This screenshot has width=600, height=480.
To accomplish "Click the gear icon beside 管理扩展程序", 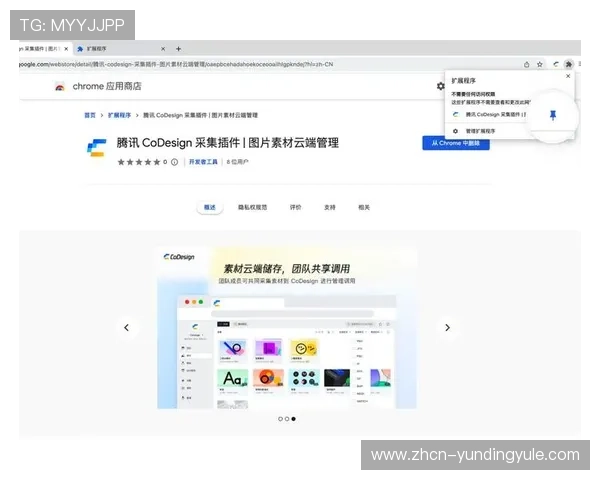I will click(x=455, y=131).
